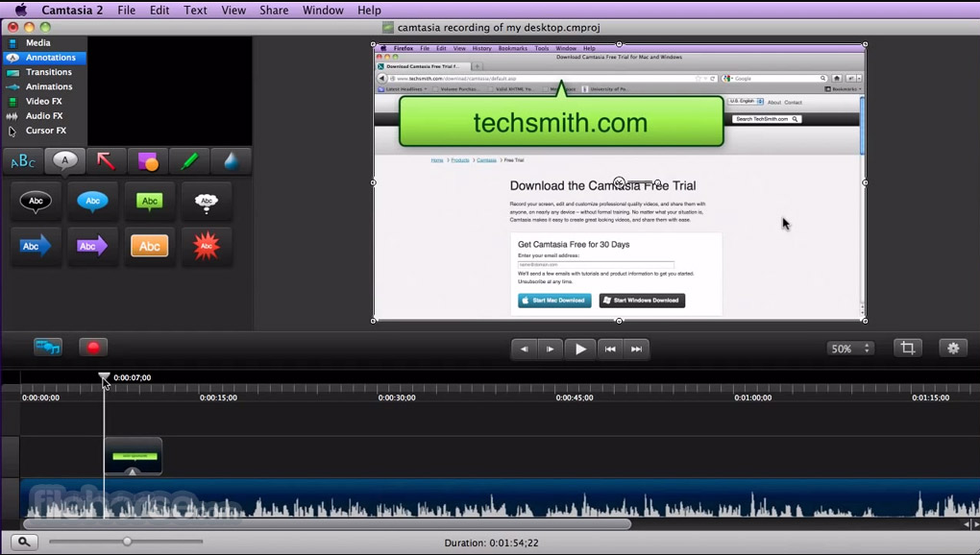Click the scroll arrows at timeline's right end
Image resolution: width=980 pixels, height=555 pixels.
(970, 524)
